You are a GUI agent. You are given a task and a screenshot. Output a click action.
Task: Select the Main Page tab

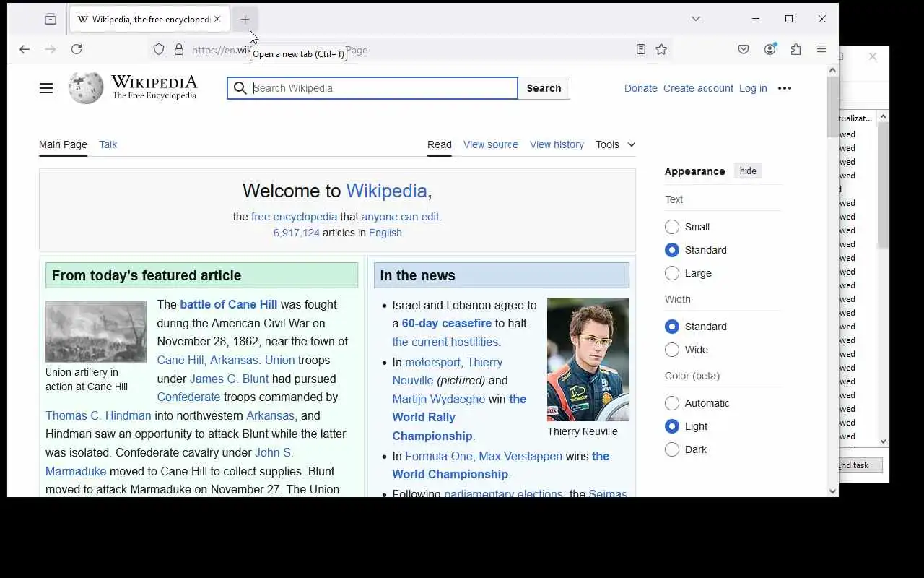point(63,144)
